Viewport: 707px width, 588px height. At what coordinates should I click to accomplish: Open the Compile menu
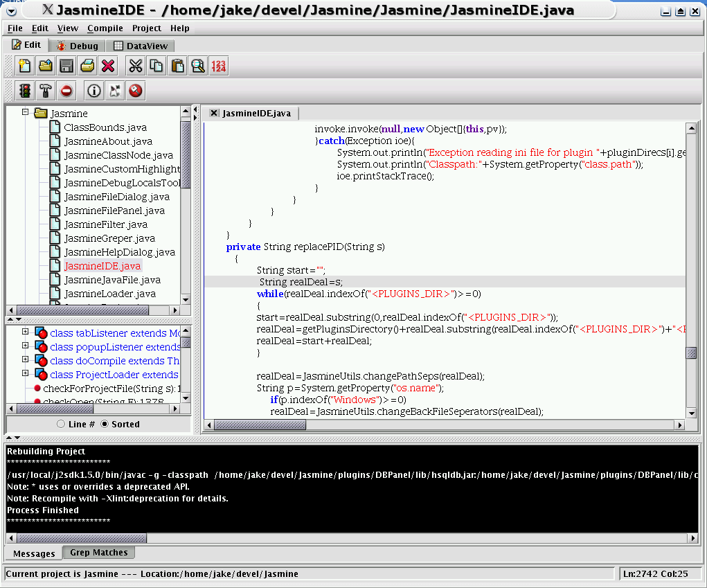click(105, 28)
